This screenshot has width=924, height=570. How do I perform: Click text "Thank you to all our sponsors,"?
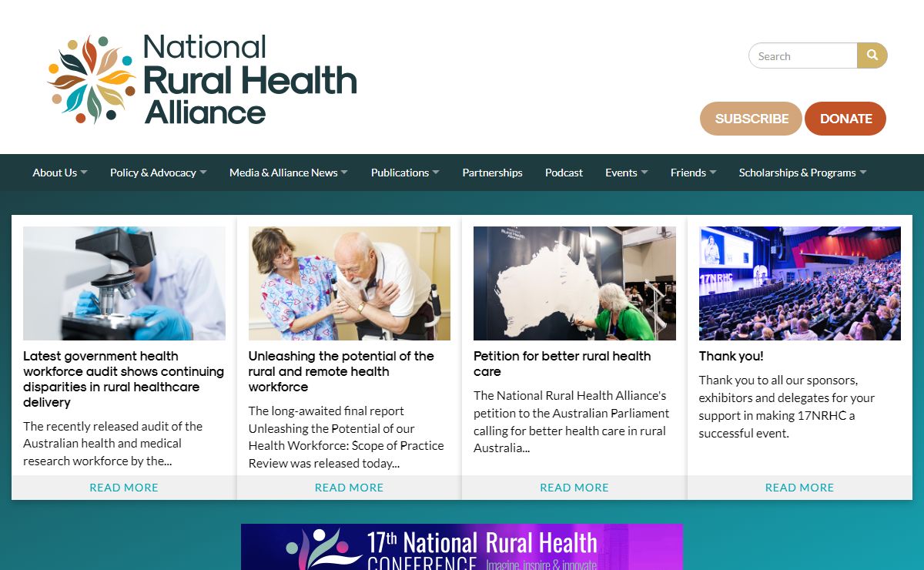coord(778,380)
